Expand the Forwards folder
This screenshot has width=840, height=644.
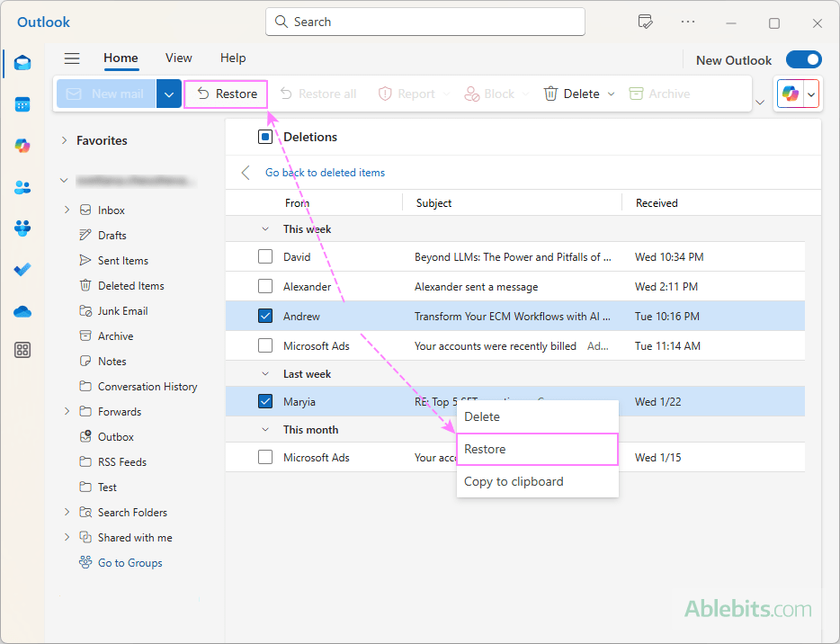click(67, 411)
